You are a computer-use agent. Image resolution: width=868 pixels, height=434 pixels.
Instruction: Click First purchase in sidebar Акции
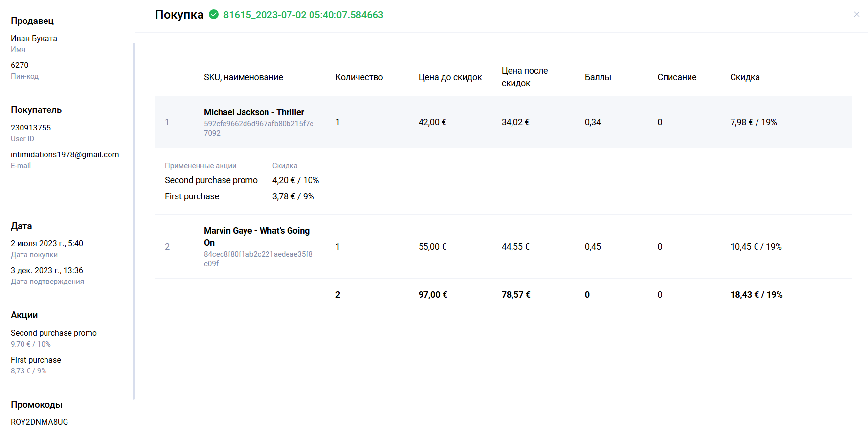tap(36, 360)
